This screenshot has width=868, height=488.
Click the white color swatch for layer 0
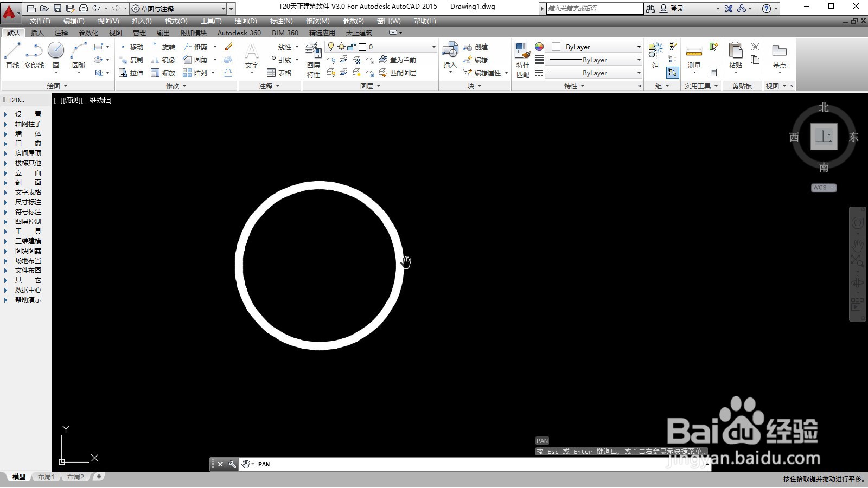[362, 47]
